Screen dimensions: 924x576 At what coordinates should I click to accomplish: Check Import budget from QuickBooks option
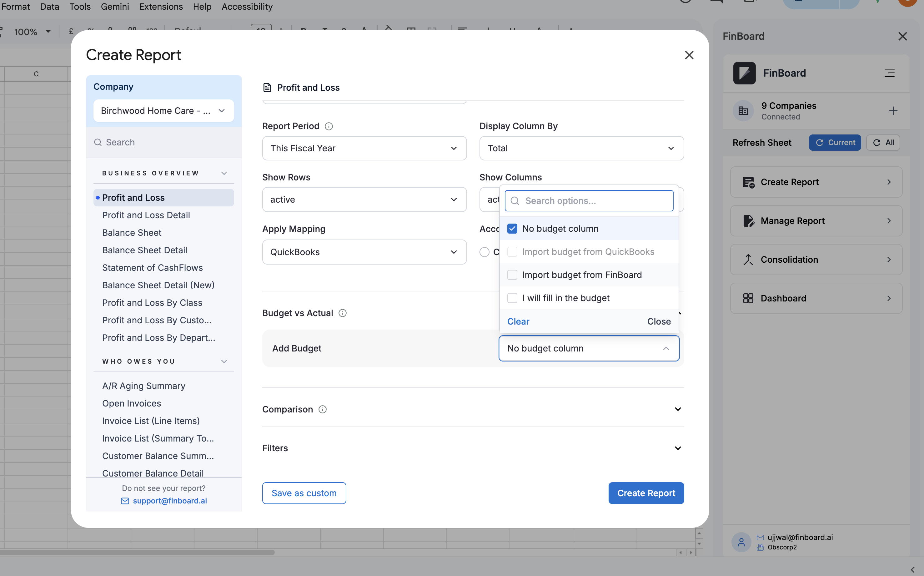[x=512, y=252]
